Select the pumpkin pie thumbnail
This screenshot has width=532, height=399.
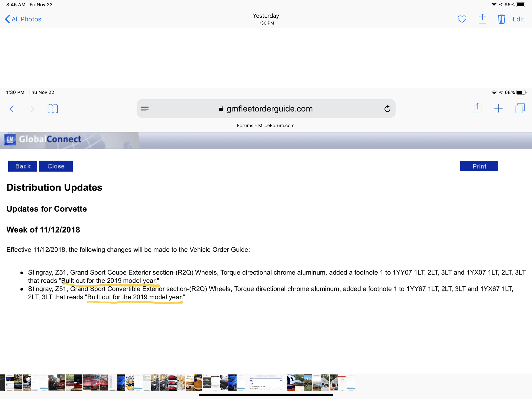tap(198, 382)
